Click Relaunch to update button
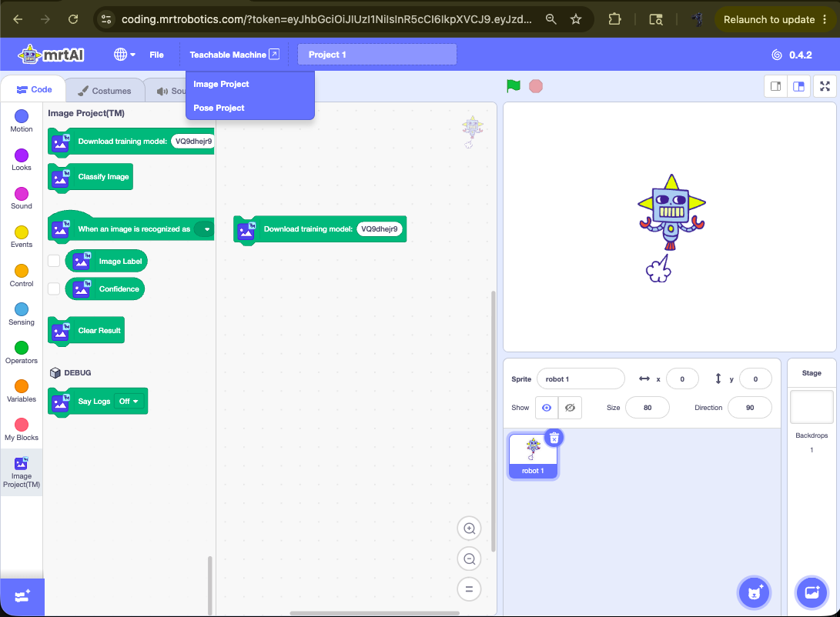840x617 pixels. 775,20
